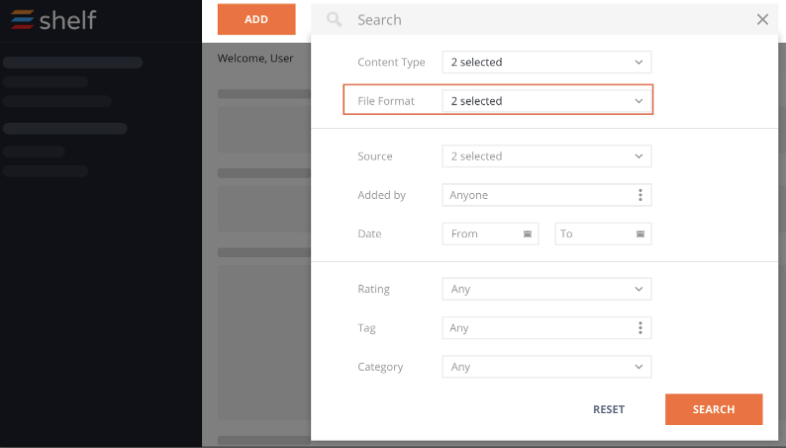This screenshot has height=448, width=786.
Task: Click the Added by three-dots icon
Action: (640, 195)
